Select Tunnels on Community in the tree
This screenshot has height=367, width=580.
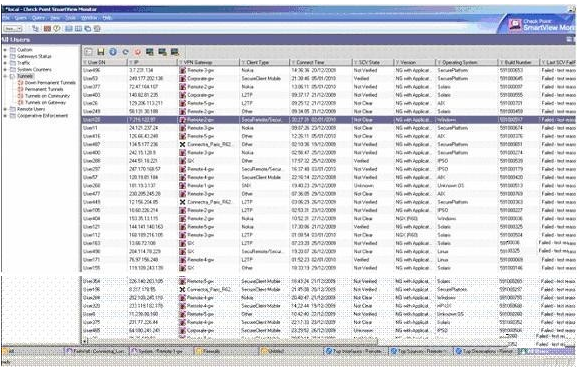[47, 96]
